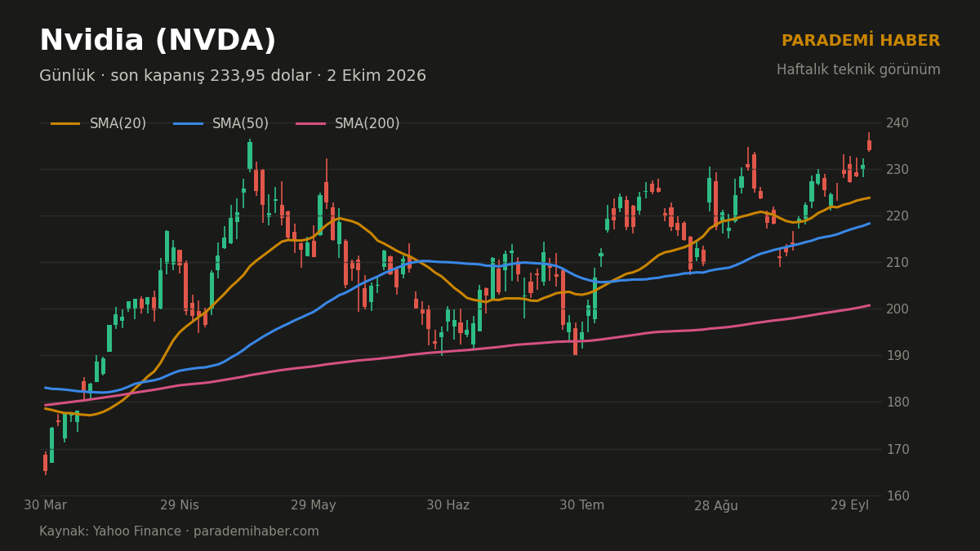
Task: Click the 30 Haz date axis label
Action: [x=448, y=505]
